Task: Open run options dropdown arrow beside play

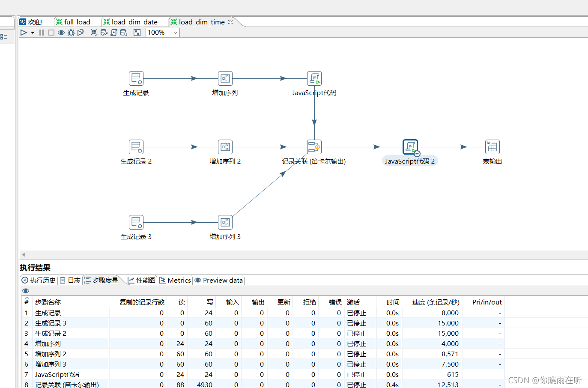Action: pos(33,33)
